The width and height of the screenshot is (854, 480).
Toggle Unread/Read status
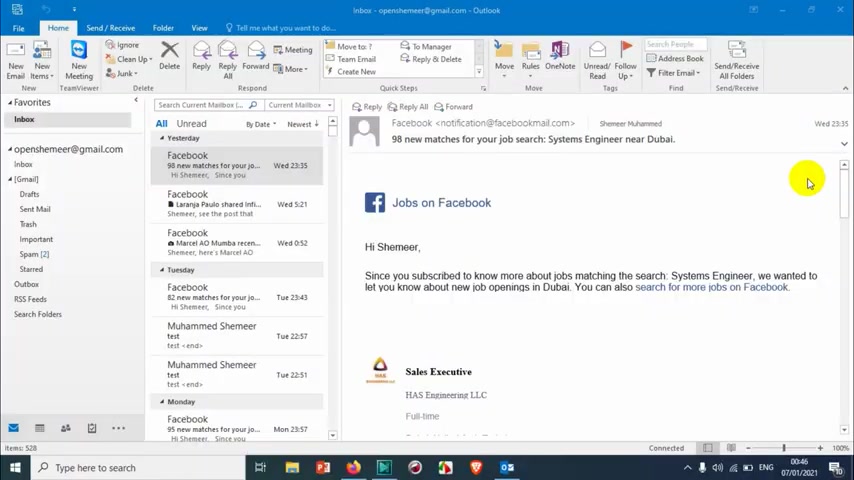coord(597,60)
